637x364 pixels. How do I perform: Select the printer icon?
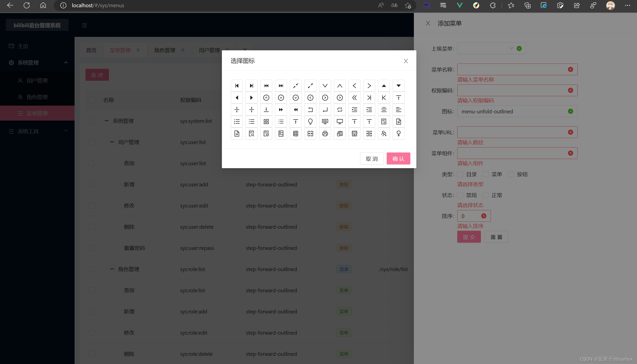[x=325, y=134]
